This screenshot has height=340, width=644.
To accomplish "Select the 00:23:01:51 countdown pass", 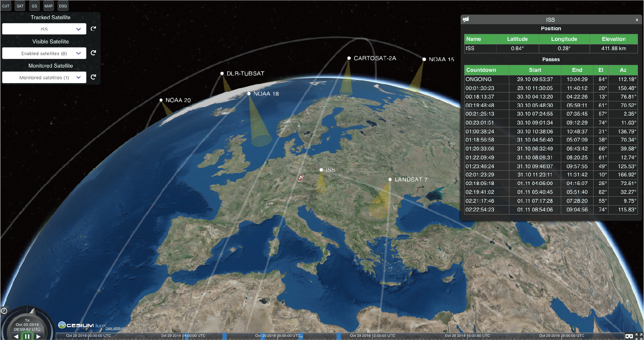I will pos(551,123).
